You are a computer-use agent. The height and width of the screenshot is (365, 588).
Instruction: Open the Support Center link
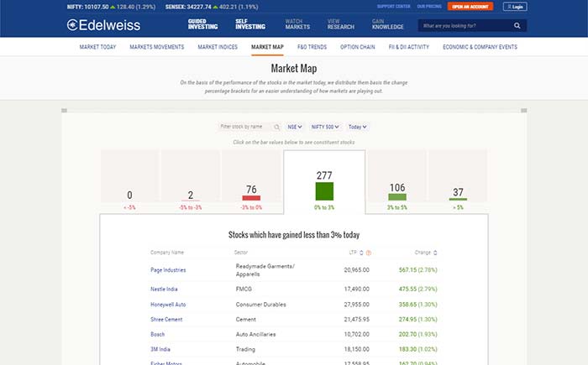tap(393, 7)
